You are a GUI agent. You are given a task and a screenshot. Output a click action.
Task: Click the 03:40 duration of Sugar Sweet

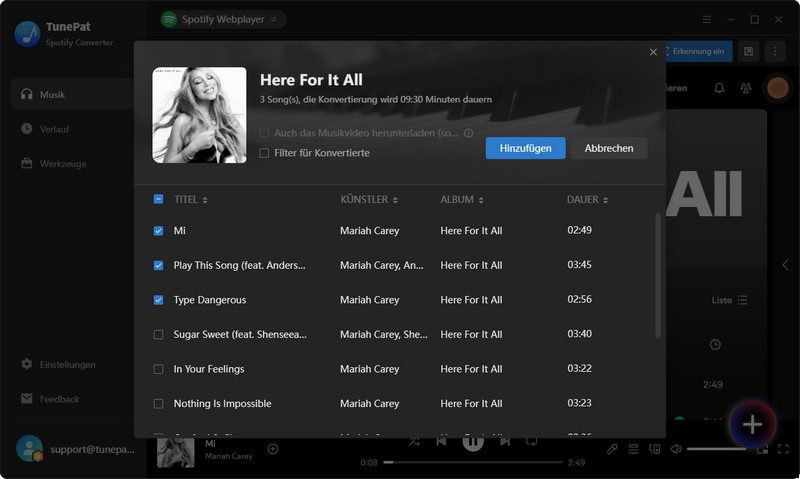tap(580, 334)
